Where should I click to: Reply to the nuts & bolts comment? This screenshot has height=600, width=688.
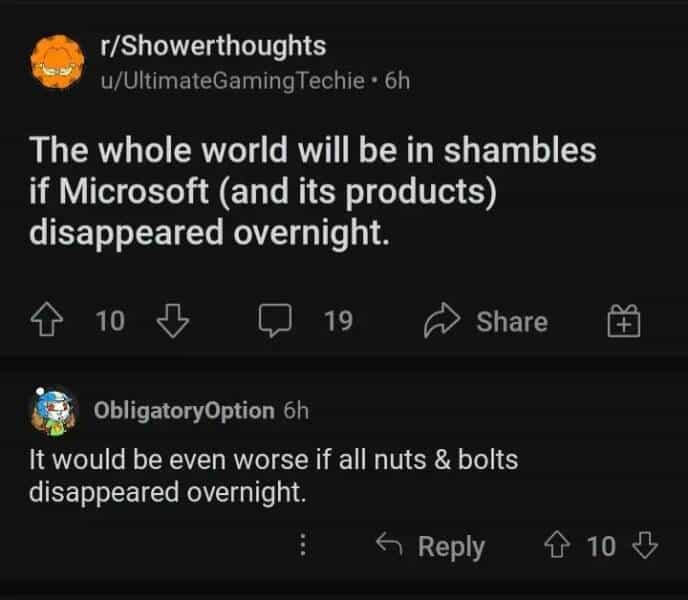click(430, 546)
